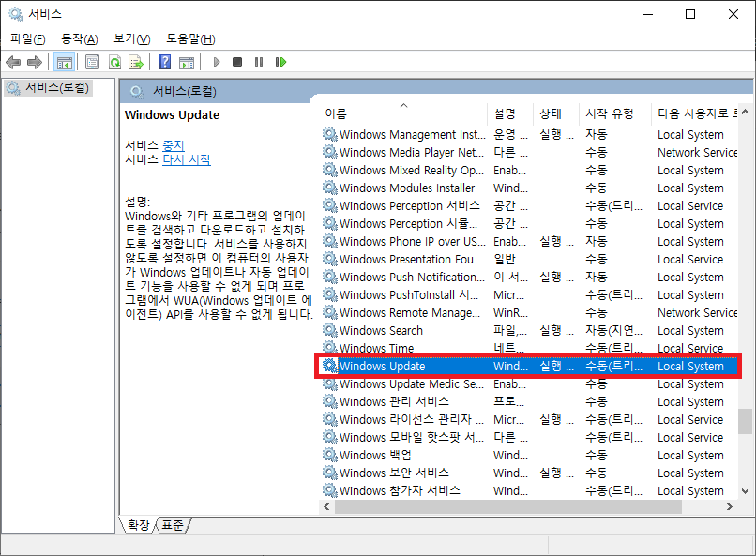Click the gear icon of Windows Management Inst... row

click(330, 134)
